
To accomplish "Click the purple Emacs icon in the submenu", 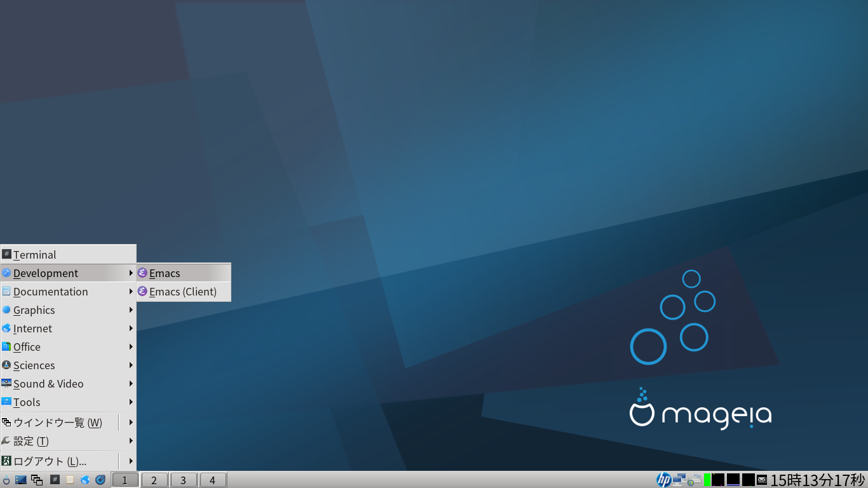I will (142, 273).
